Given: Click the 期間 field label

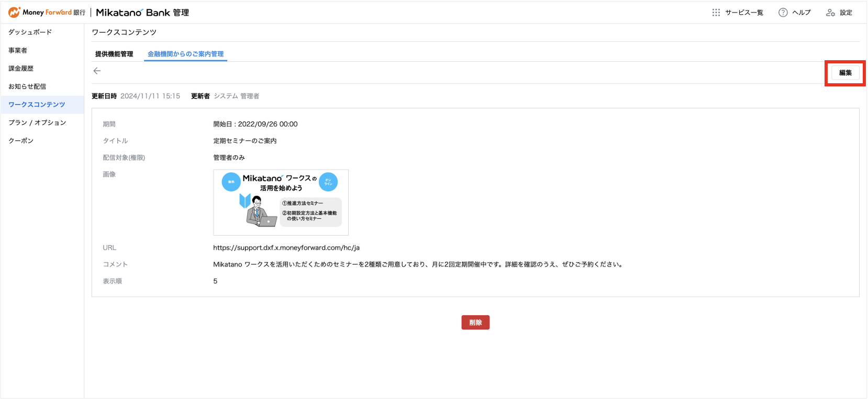Looking at the screenshot, I should tap(109, 124).
